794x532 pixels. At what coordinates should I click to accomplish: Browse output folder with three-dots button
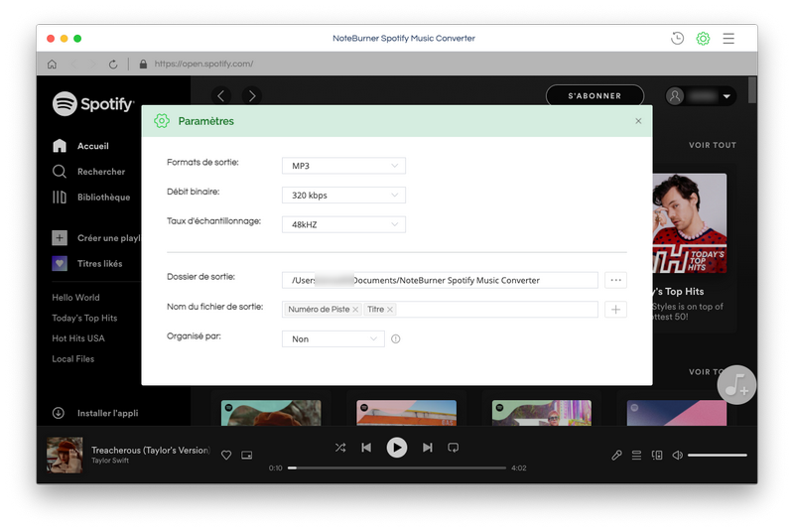615,280
